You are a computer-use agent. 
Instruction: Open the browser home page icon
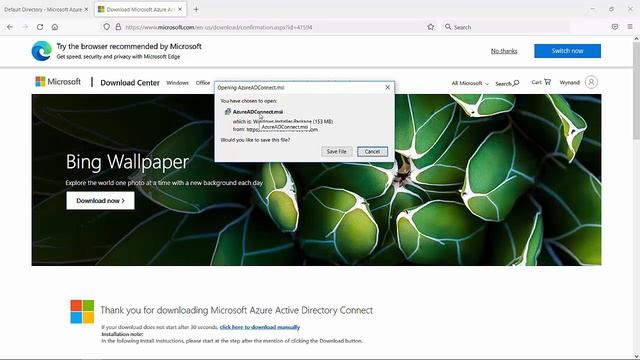click(x=55, y=27)
